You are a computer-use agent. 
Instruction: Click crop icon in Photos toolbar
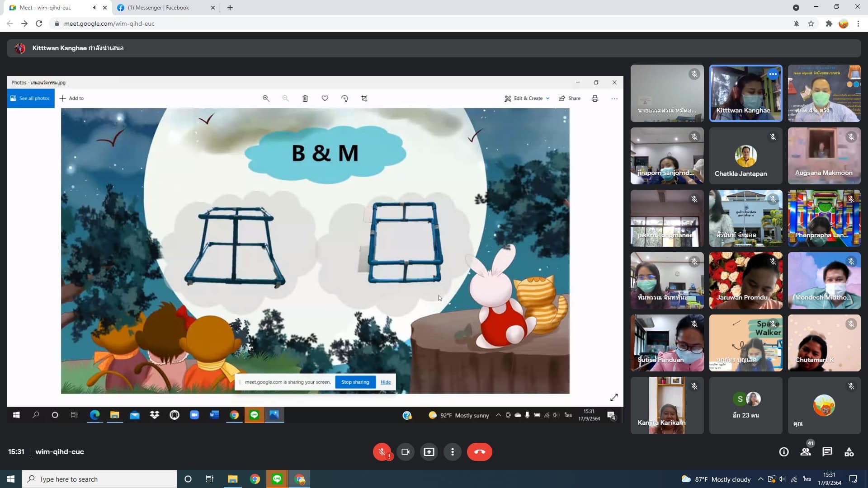[364, 98]
